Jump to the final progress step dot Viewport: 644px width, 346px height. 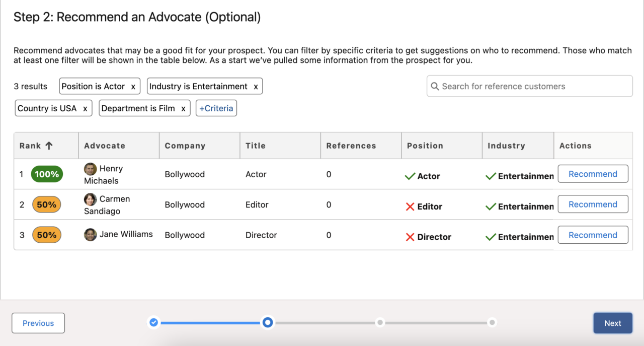492,322
